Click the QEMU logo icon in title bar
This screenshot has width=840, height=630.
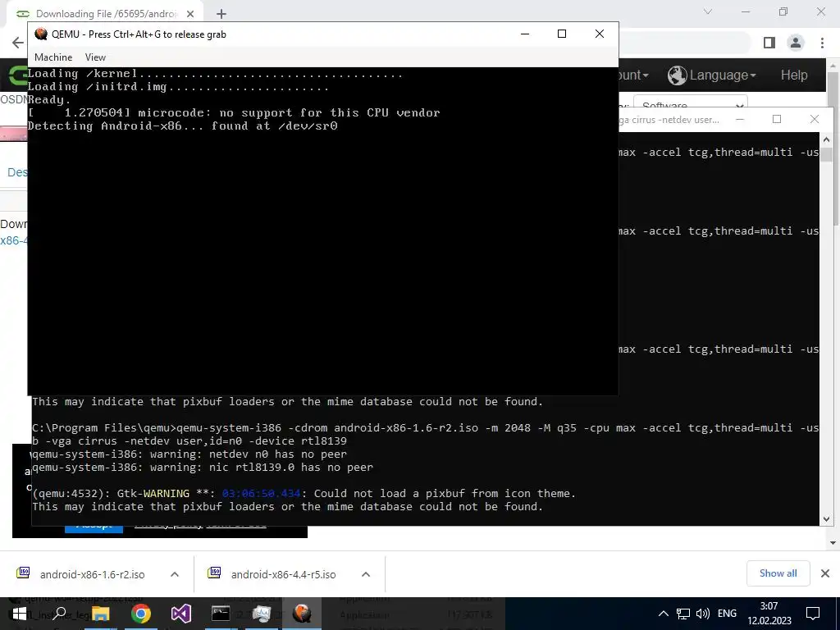click(x=41, y=34)
